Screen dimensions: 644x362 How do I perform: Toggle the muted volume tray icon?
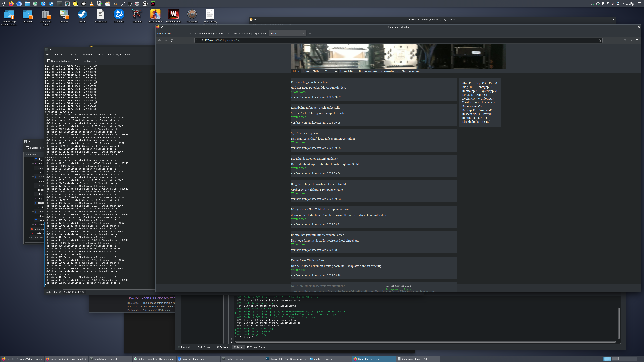[x=613, y=4]
